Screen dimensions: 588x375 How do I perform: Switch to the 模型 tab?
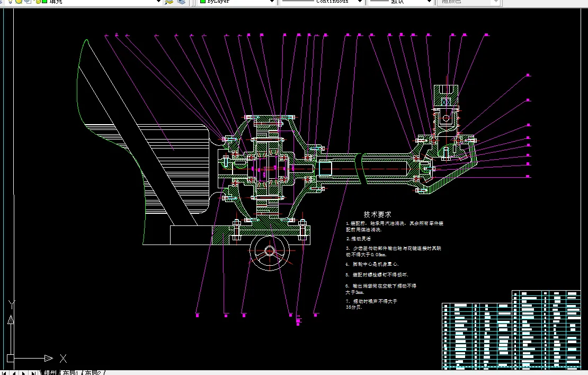coord(50,373)
